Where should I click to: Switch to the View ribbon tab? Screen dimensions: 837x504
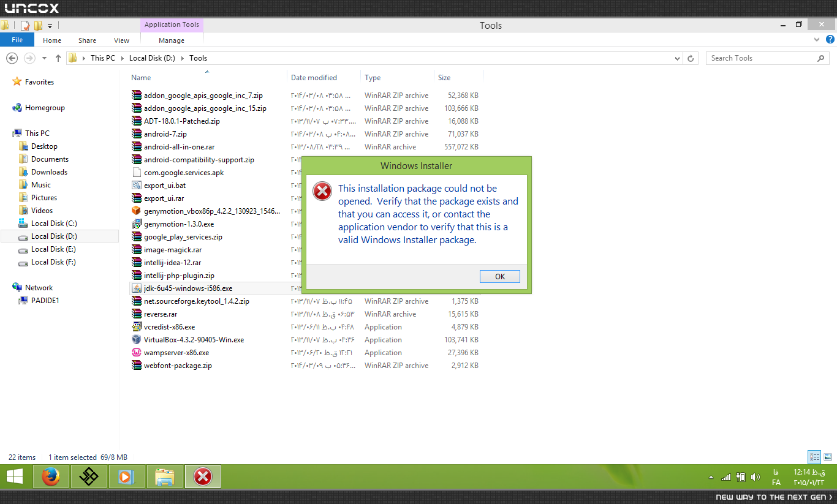point(121,40)
